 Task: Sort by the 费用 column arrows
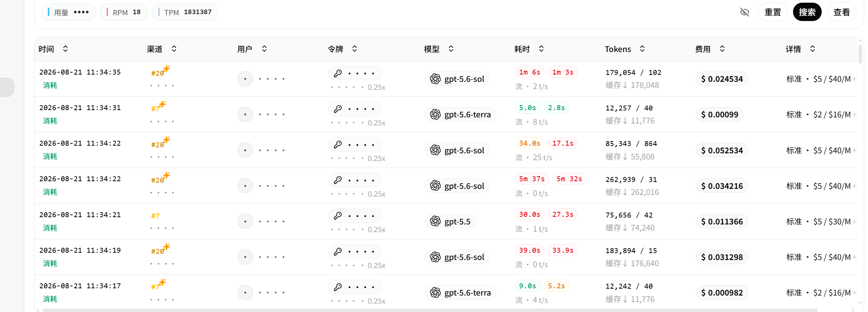click(x=722, y=49)
